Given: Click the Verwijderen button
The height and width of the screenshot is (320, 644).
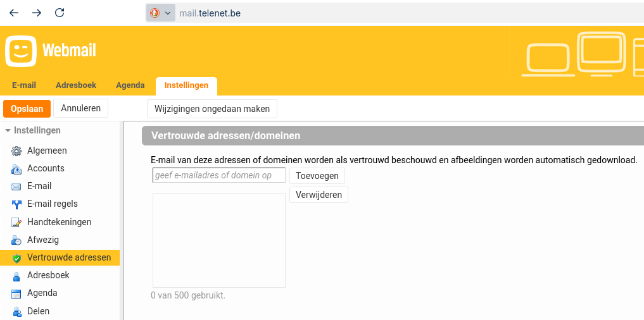Looking at the screenshot, I should 319,195.
